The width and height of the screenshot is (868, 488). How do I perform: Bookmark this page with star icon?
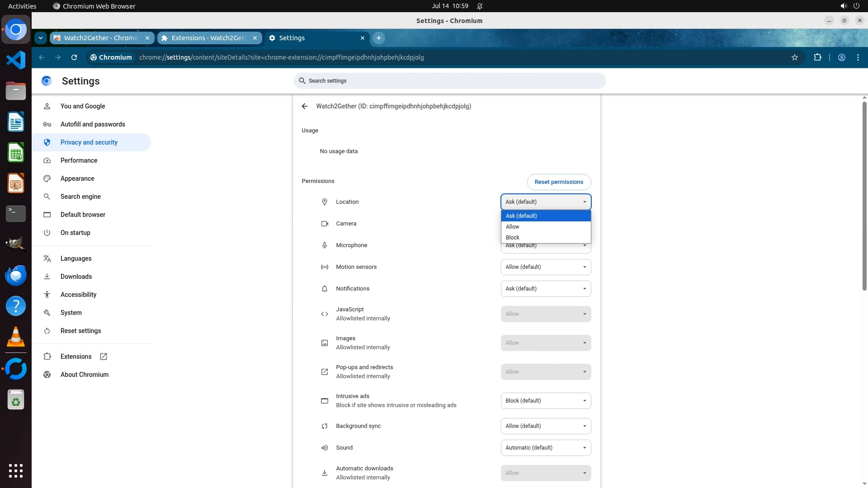794,57
